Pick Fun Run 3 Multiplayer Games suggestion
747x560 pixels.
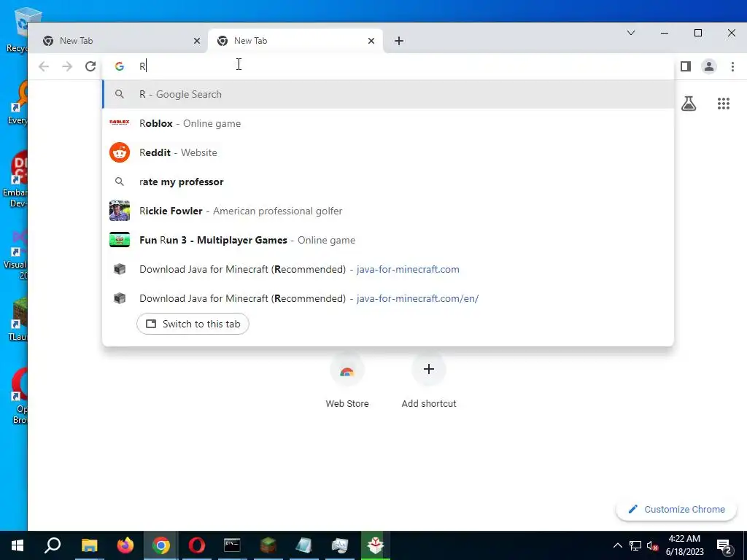388,239
